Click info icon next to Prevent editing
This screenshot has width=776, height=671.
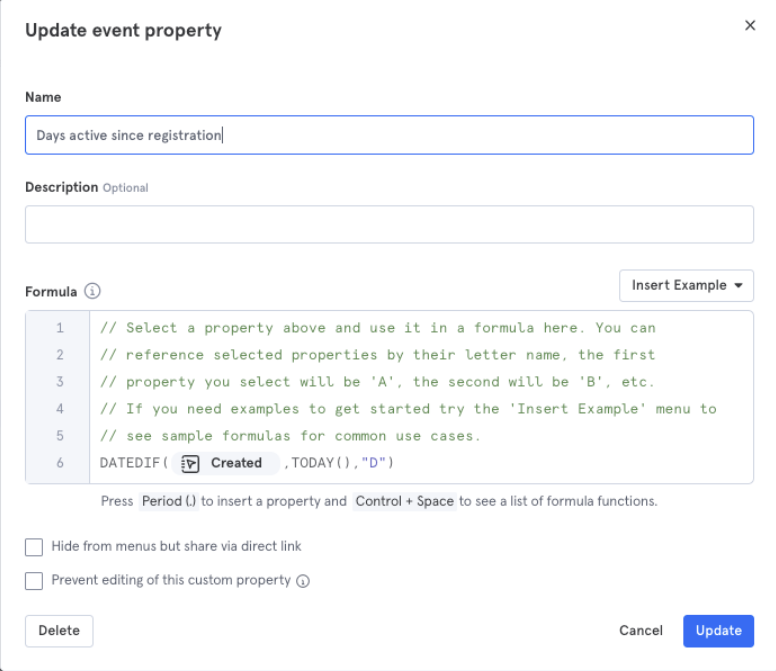(303, 581)
